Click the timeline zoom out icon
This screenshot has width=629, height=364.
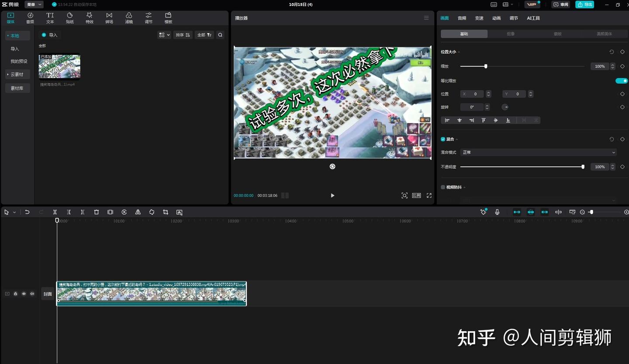pos(582,212)
